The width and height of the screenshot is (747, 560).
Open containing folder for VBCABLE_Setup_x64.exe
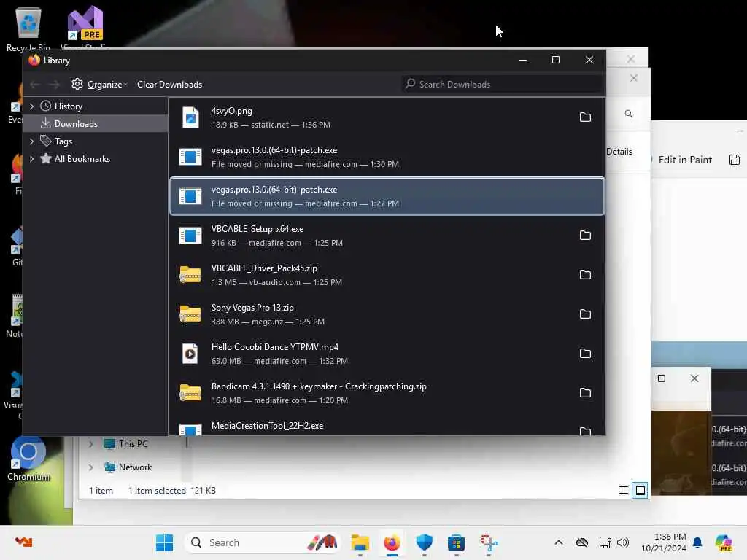coord(585,236)
